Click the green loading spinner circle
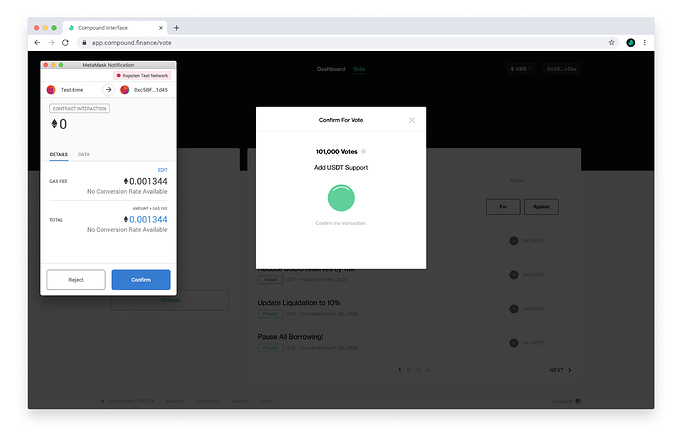 341,198
